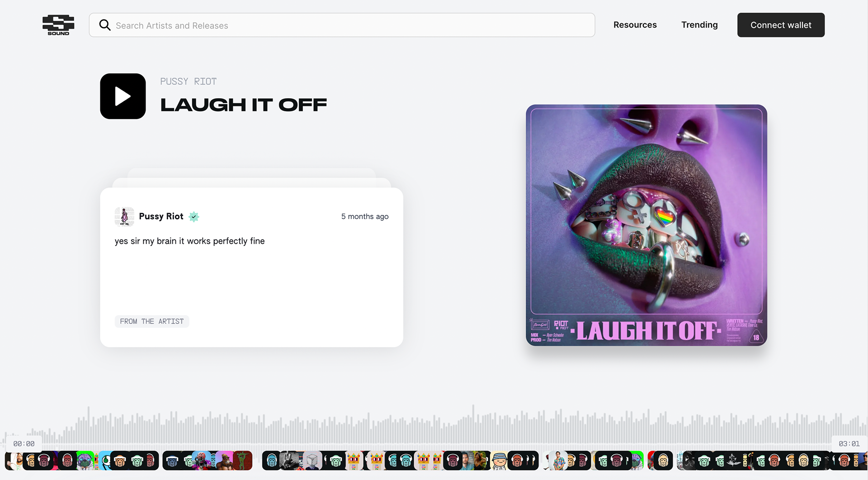Click the comment text 'yes sir my brain it works perfectly fine'

(x=190, y=241)
